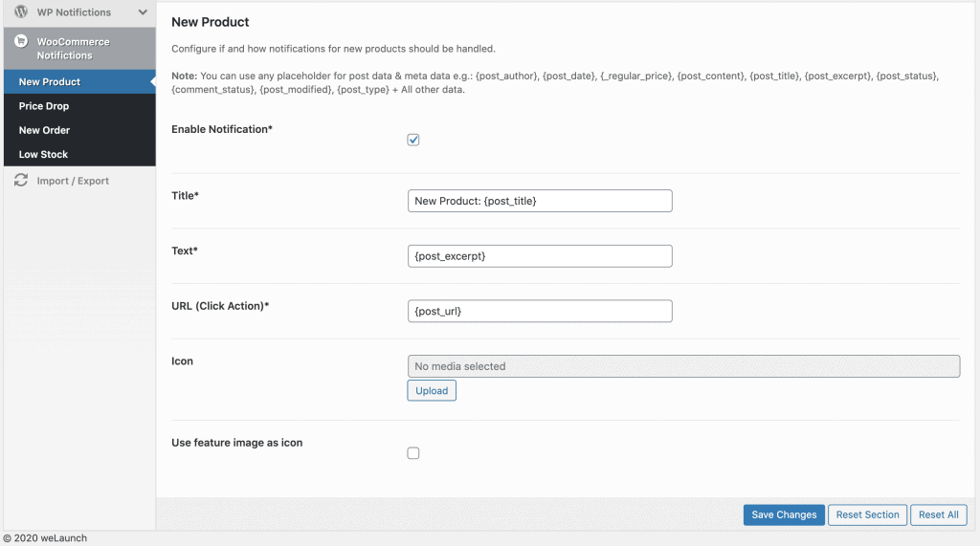Image resolution: width=980 pixels, height=546 pixels.
Task: Go to the New Order settings
Action: [x=44, y=130]
